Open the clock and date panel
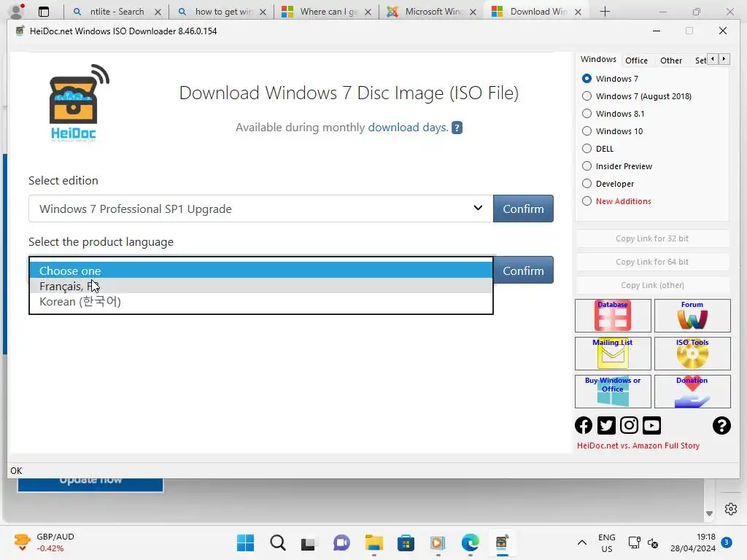Viewport: 747px width, 560px height. [693, 542]
